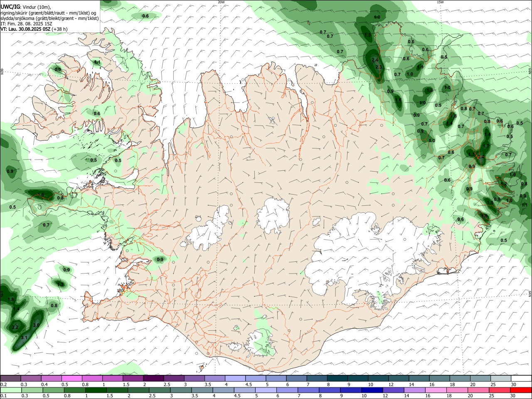Image resolution: width=532 pixels, height=399 pixels.
Task: Click the 'IT: Fim. 28. 08. 2025 15Z' line
Action: pyautogui.click(x=26, y=24)
